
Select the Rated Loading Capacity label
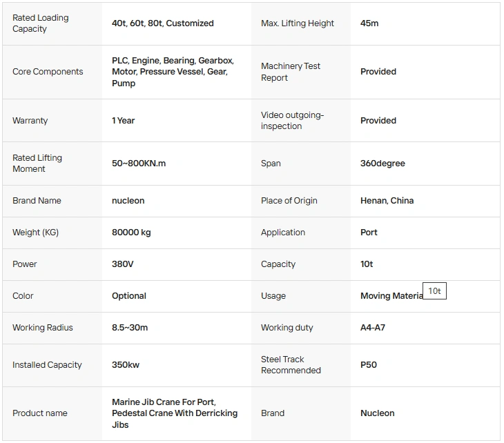41,23
